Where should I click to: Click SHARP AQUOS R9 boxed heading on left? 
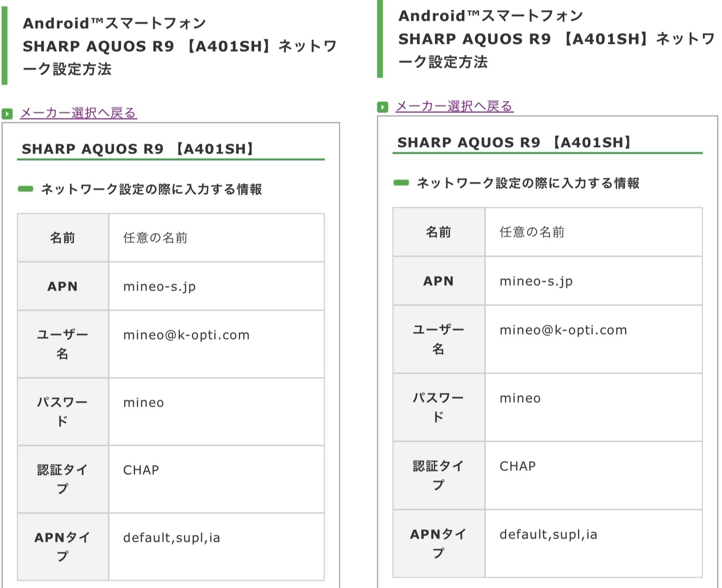tap(138, 149)
